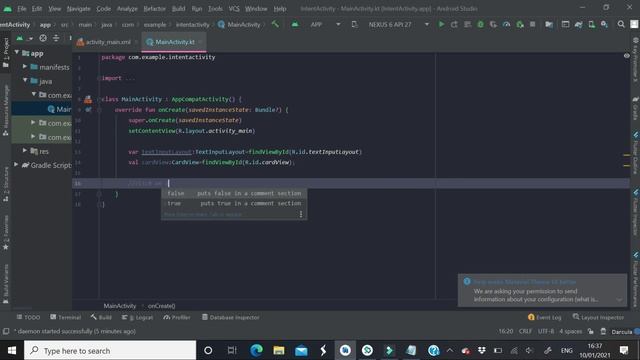This screenshot has width=640, height=360.
Task: Click the class gutter icon beside MainActivity
Action: click(x=88, y=99)
